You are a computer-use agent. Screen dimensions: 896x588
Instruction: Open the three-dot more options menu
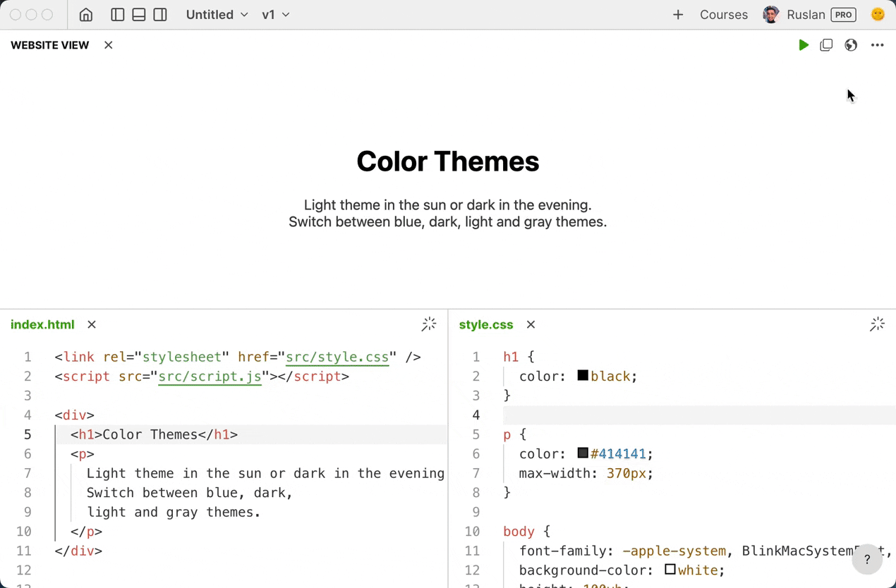(877, 45)
